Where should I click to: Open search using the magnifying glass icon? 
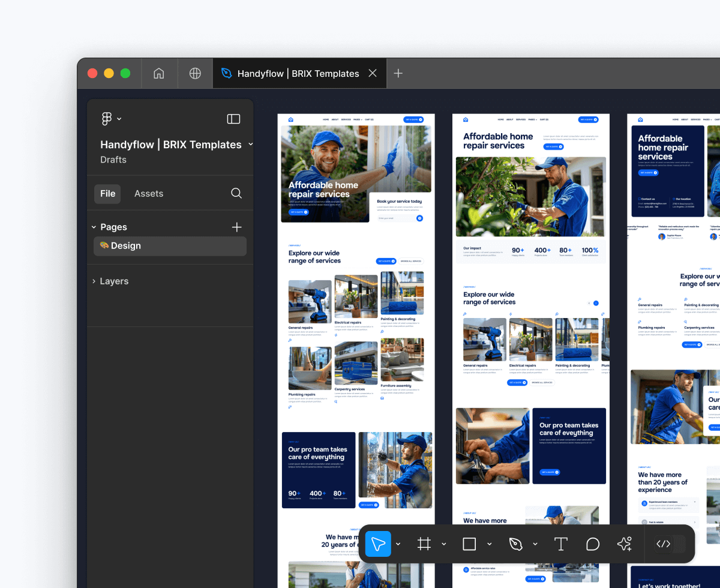(236, 193)
